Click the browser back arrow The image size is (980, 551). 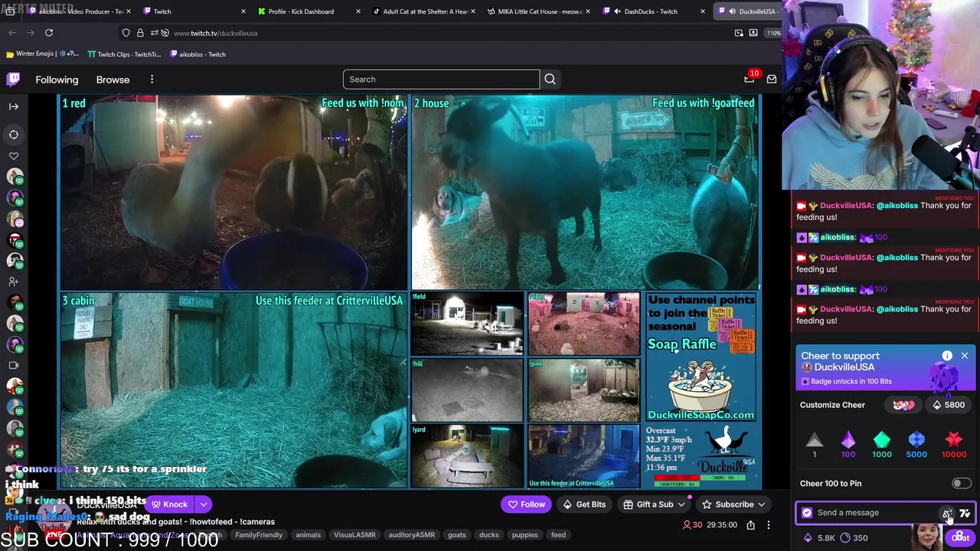tap(12, 33)
